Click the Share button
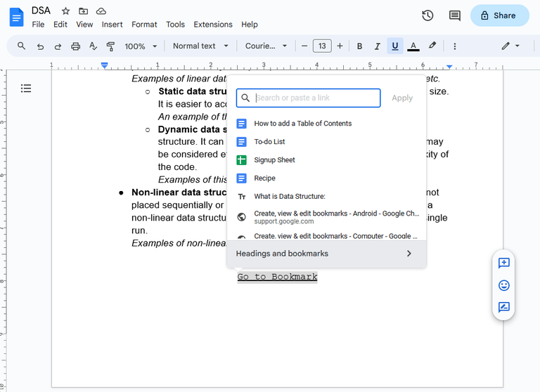The height and width of the screenshot is (392, 540). [x=499, y=15]
